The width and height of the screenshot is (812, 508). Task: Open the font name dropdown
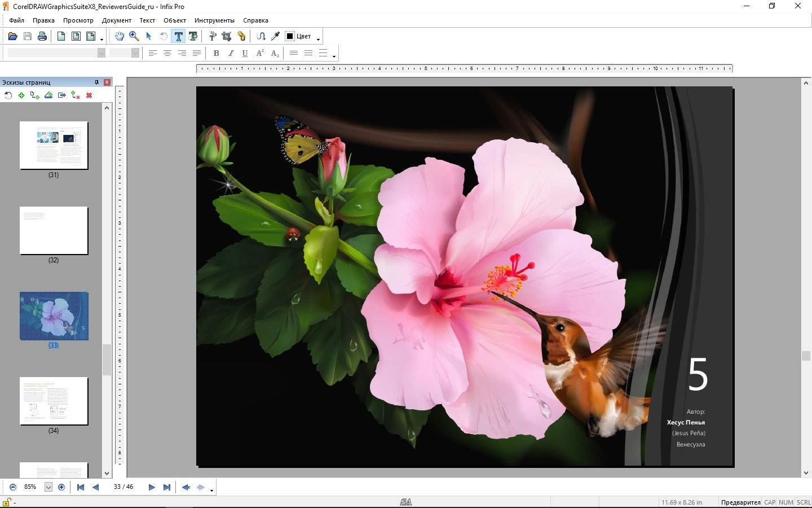coord(101,53)
